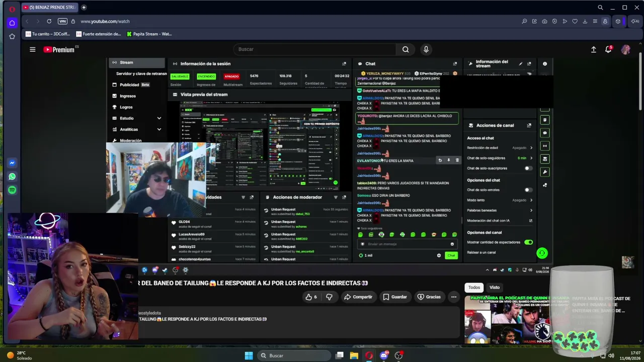Open File Explorer from the taskbar
This screenshot has height=362, width=644.
tap(354, 356)
